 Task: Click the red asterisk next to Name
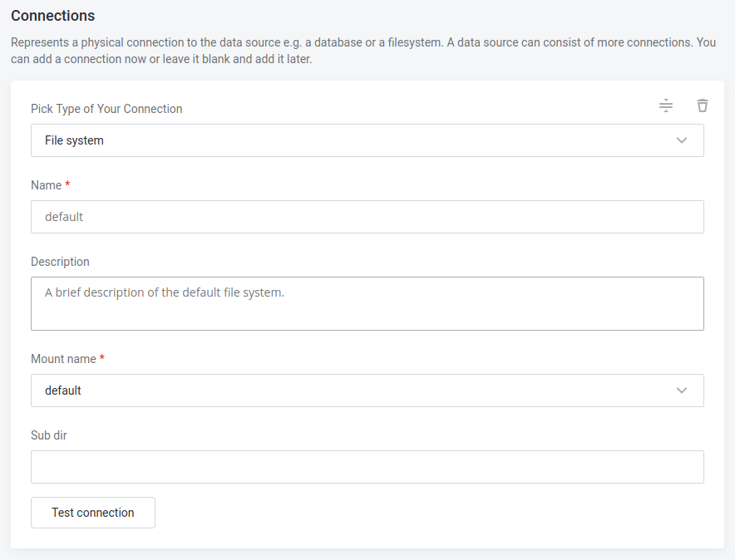(67, 184)
